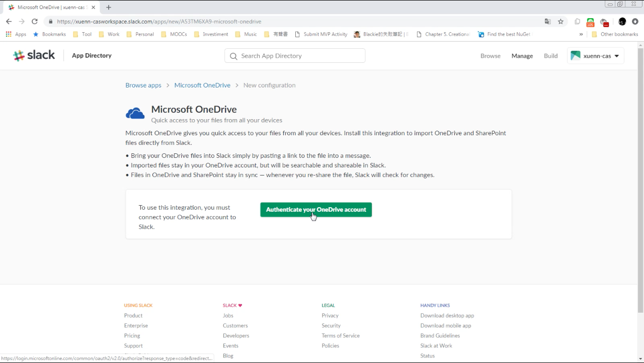Open the Developers footer link

coord(236,335)
